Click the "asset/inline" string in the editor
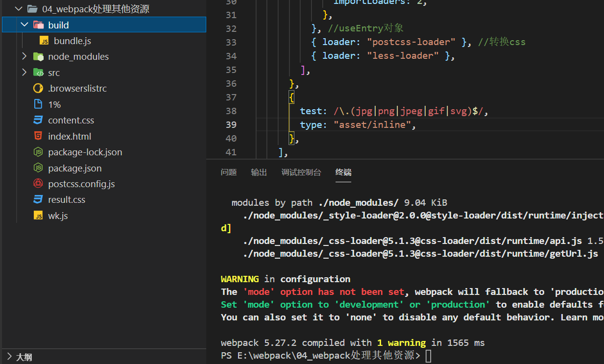The image size is (604, 364). (x=372, y=124)
